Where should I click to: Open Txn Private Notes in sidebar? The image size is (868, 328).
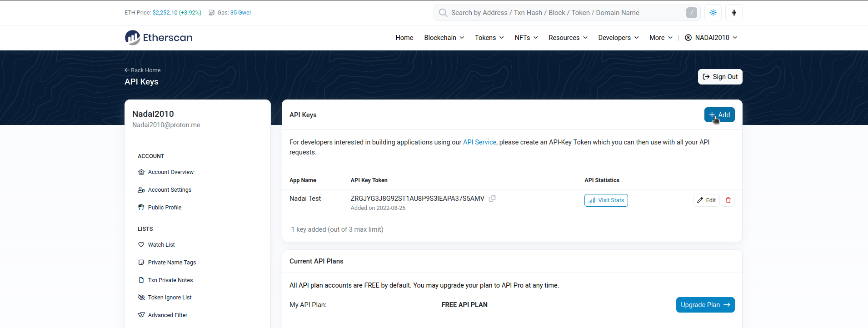coord(165,280)
